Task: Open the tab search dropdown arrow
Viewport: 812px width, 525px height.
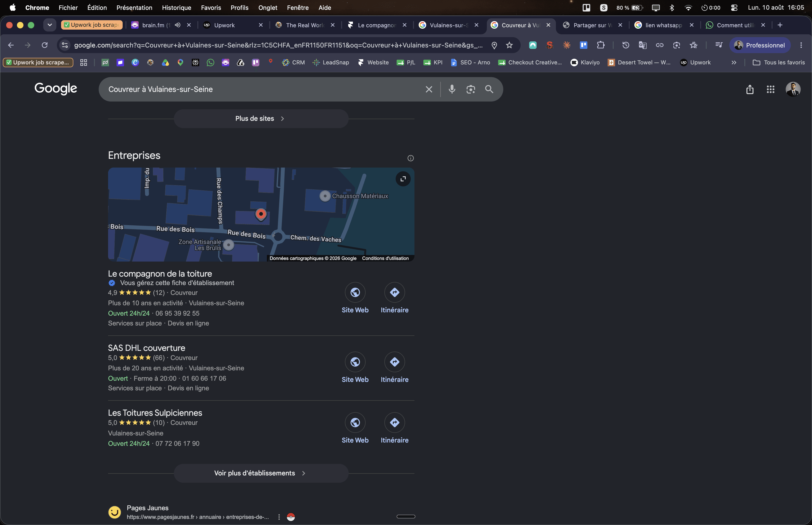Action: click(50, 25)
